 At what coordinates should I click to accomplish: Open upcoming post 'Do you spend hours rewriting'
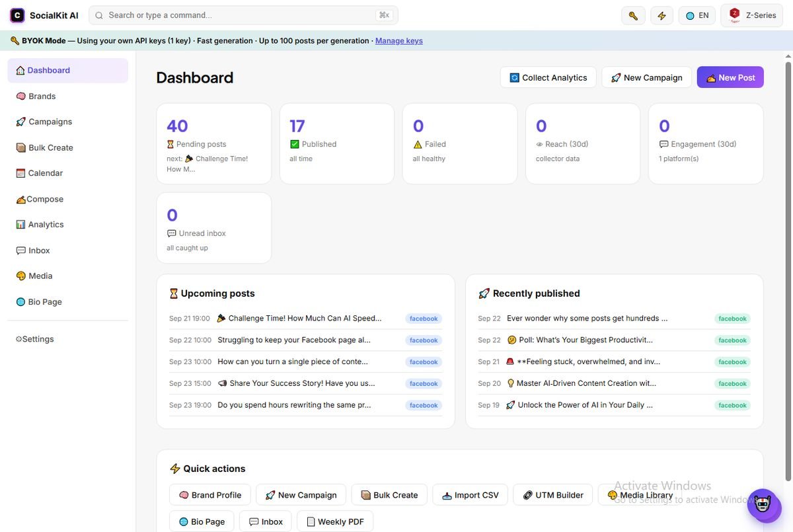coord(294,405)
